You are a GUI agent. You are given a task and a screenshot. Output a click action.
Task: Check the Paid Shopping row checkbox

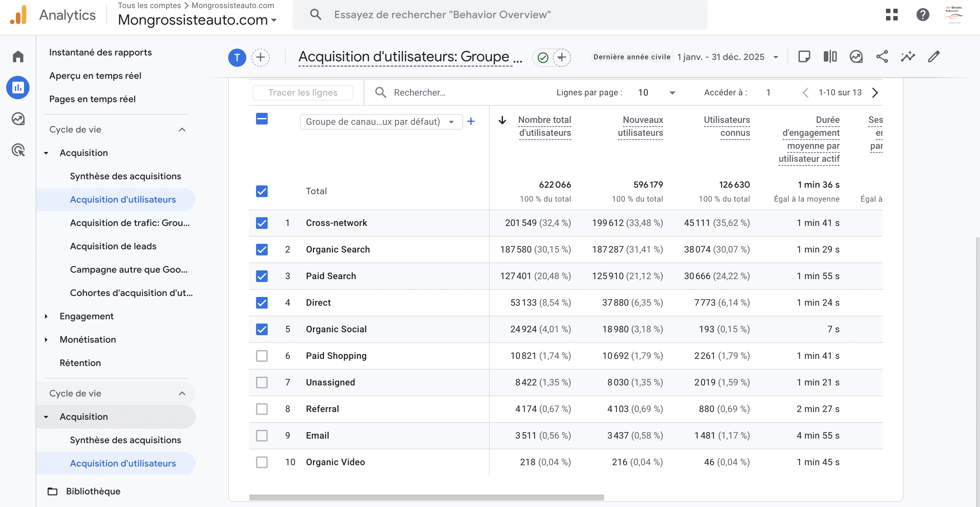click(x=262, y=356)
